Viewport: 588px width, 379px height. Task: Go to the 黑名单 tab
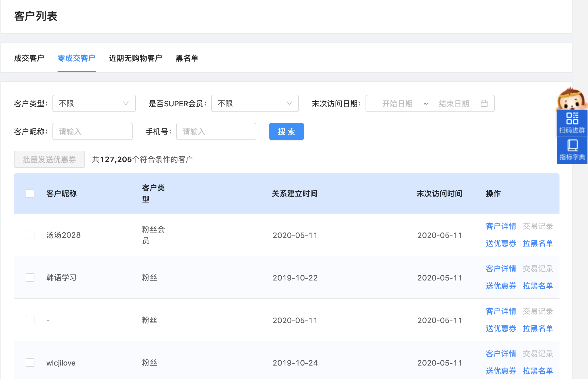coord(187,58)
